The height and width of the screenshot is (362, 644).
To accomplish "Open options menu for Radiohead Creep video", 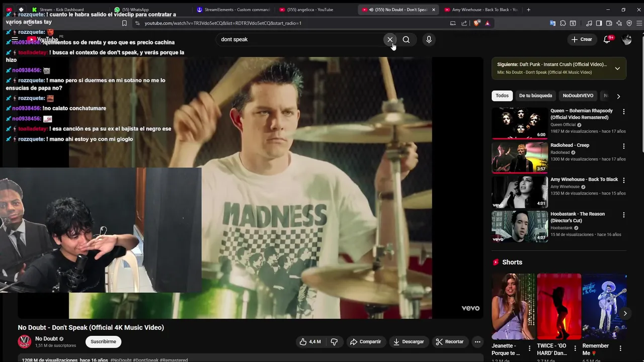I will 624,146.
